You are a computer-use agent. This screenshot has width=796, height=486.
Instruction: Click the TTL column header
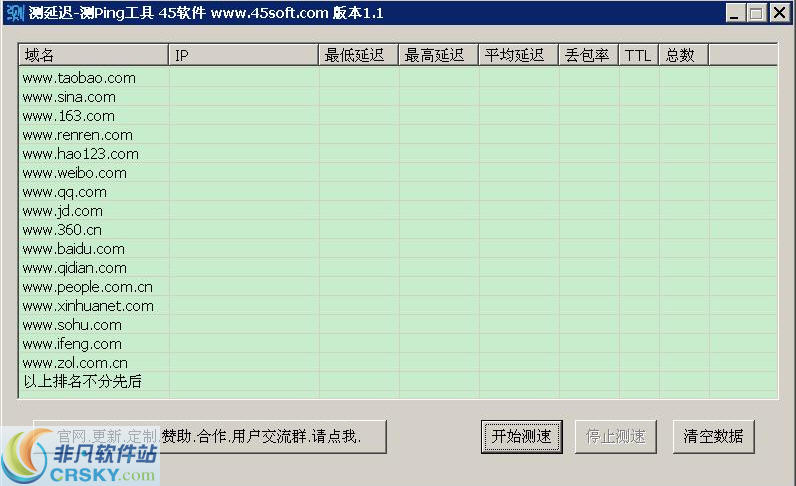pos(639,55)
